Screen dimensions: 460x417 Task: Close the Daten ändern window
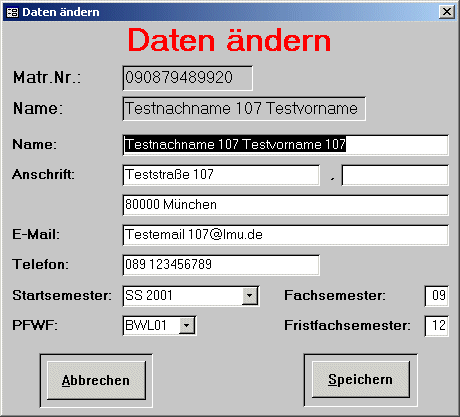(447, 12)
